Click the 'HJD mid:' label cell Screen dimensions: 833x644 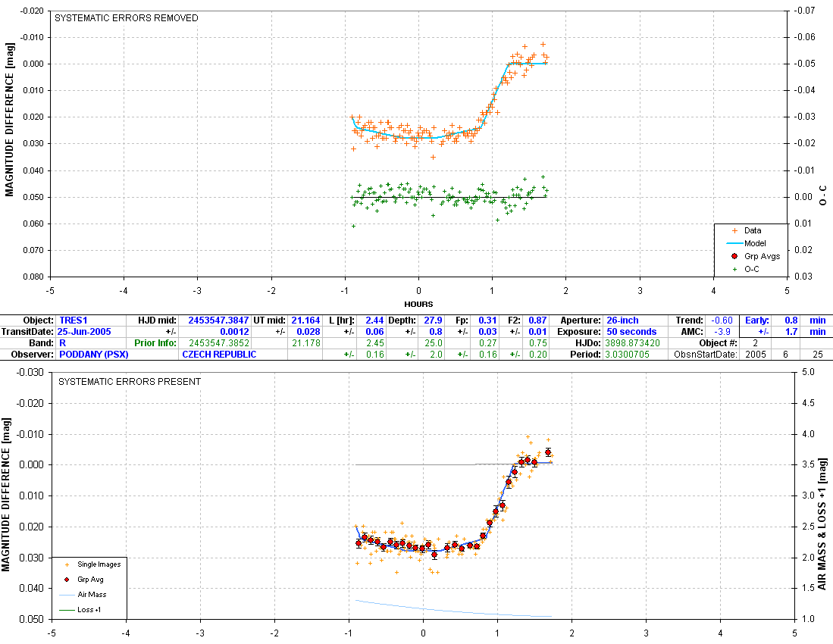[x=157, y=320]
